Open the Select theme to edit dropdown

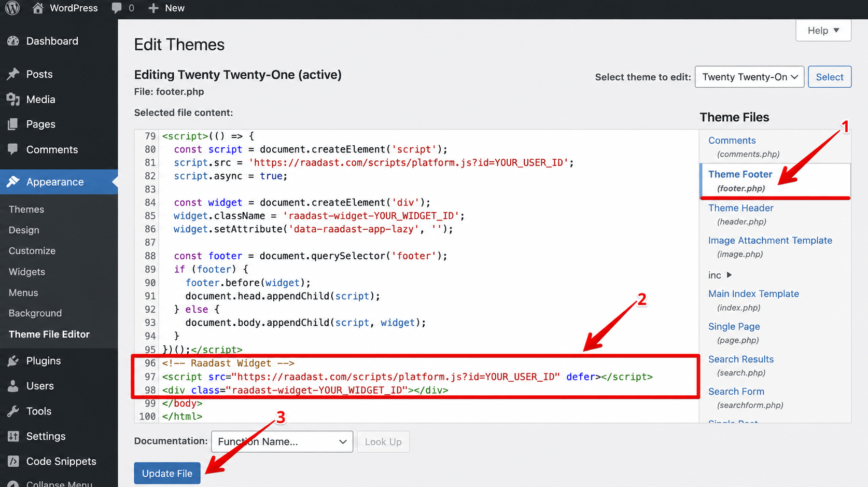[749, 77]
